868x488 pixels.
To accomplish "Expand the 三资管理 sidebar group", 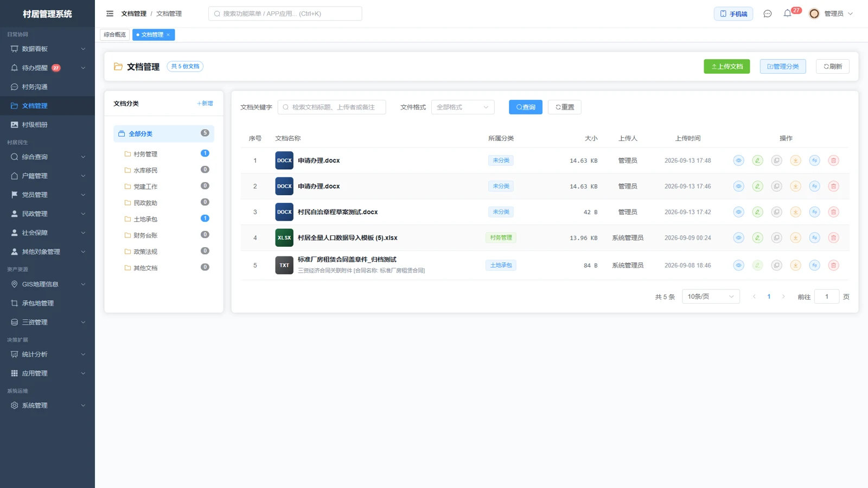I will (x=47, y=322).
